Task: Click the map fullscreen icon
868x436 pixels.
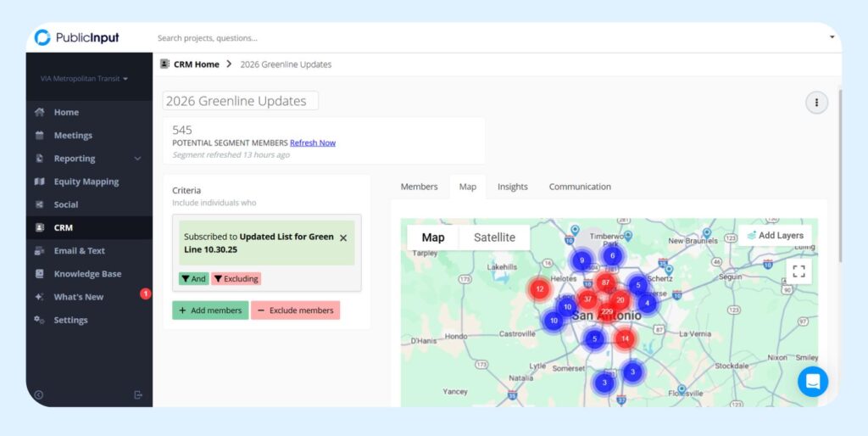Action: tap(797, 271)
